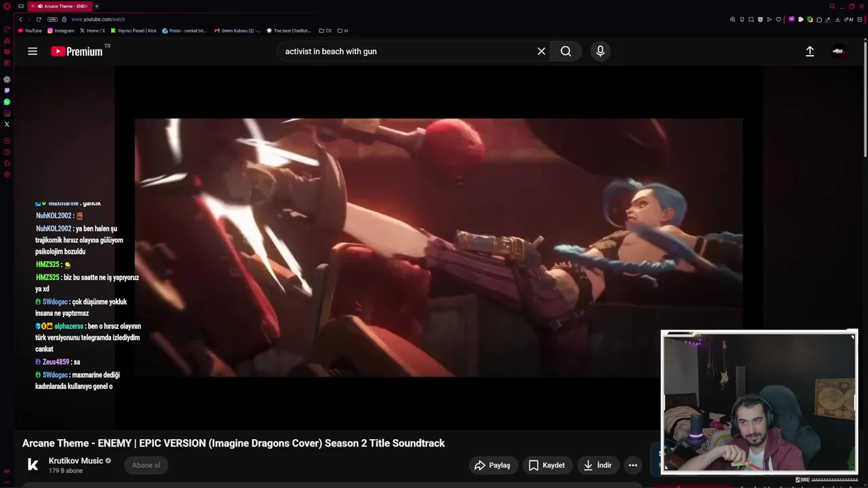Download the video using İndir
The height and width of the screenshot is (488, 868).
tap(597, 465)
